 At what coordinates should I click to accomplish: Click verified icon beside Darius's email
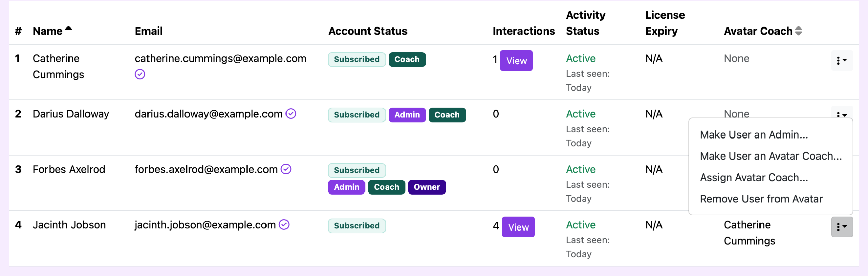(x=291, y=114)
